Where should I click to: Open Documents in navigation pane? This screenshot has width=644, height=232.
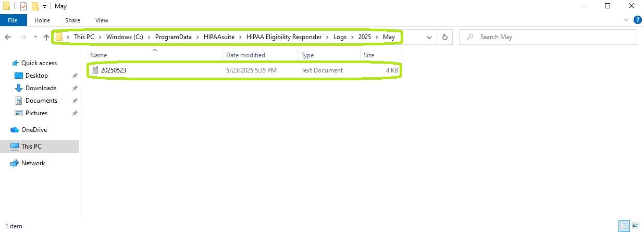tap(41, 101)
